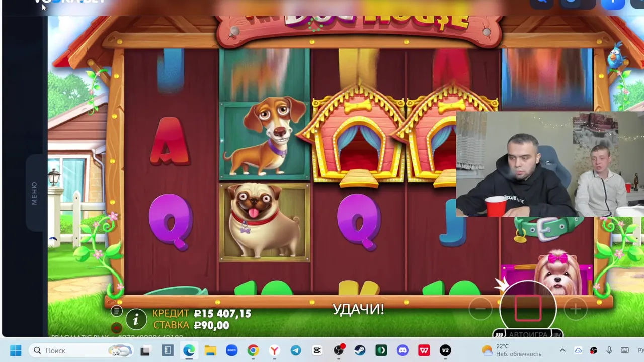
Task: Click the webcam overlay thumbnail
Action: pyautogui.click(x=550, y=164)
